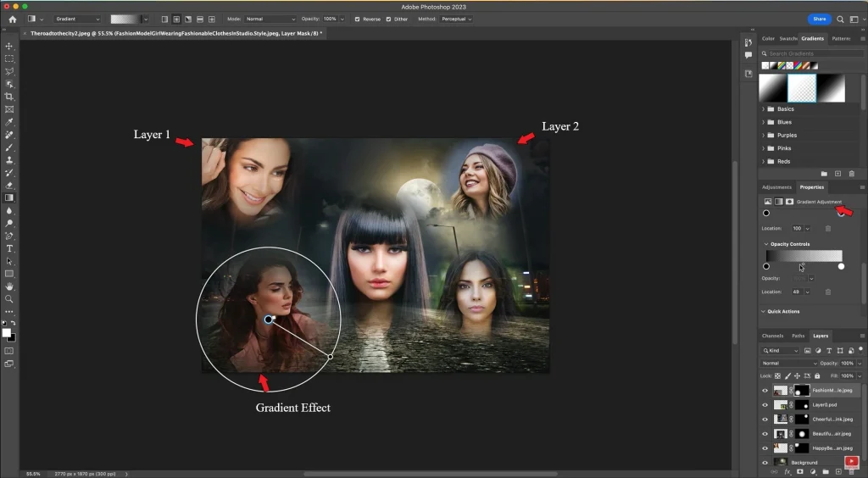Hide the Layer0.psd layer

point(765,405)
